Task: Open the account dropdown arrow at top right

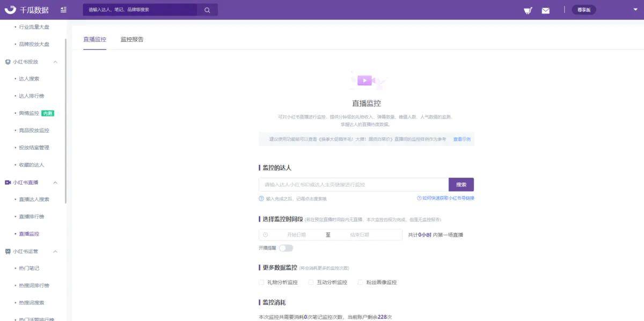Action: [x=635, y=10]
